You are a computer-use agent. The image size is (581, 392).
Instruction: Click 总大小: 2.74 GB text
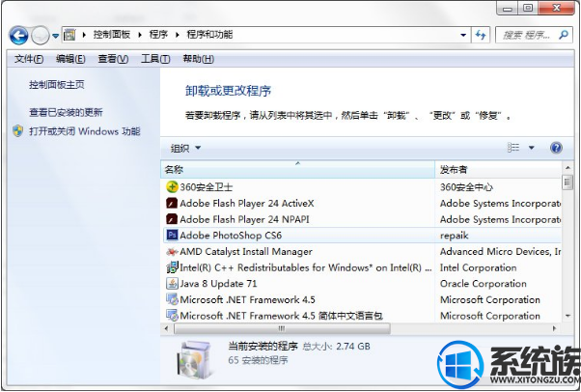pyautogui.click(x=336, y=347)
